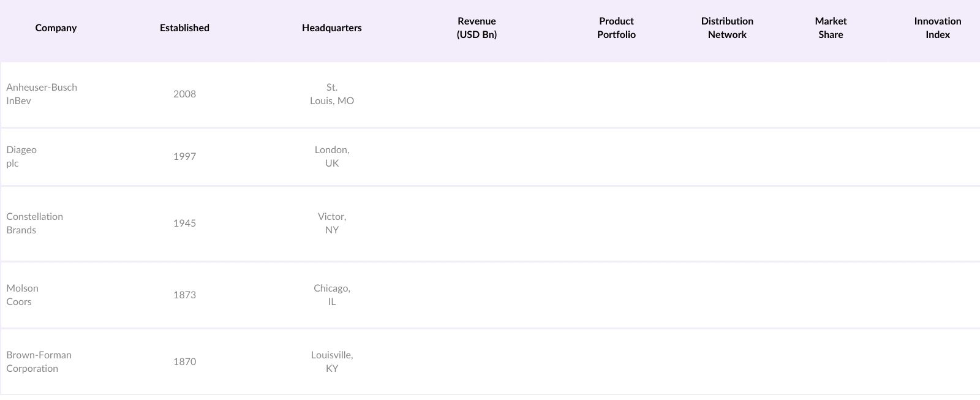Select the Brown-Forman Corporation cell
The image size is (980, 400).
click(x=39, y=361)
